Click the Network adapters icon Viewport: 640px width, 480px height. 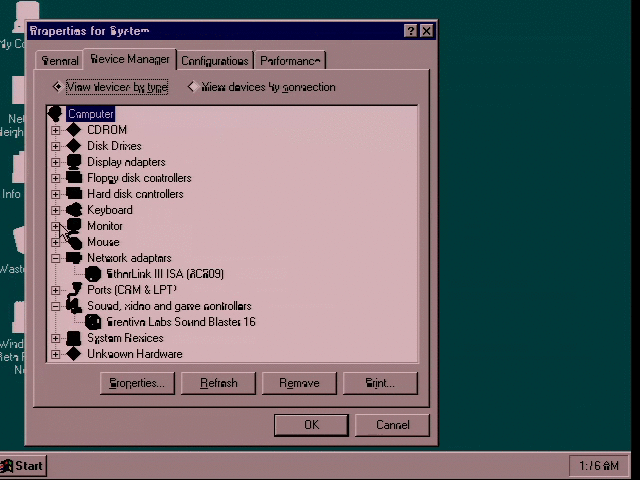(x=74, y=258)
